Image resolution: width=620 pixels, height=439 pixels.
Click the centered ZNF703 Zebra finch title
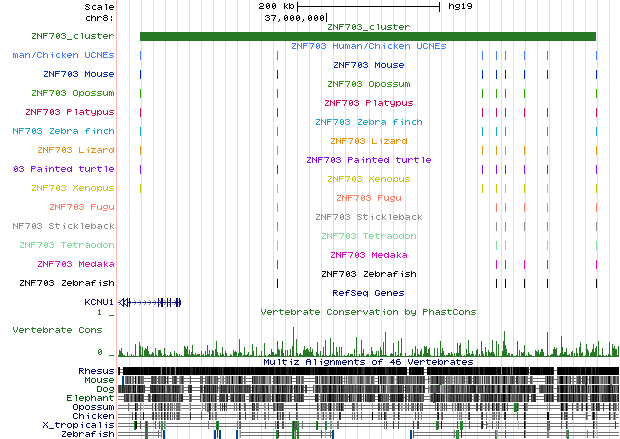(367, 122)
